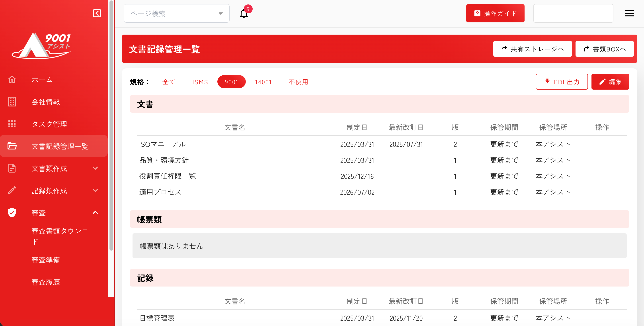Open 会社情報 in the sidebar
Image resolution: width=644 pixels, height=326 pixels.
coord(54,102)
